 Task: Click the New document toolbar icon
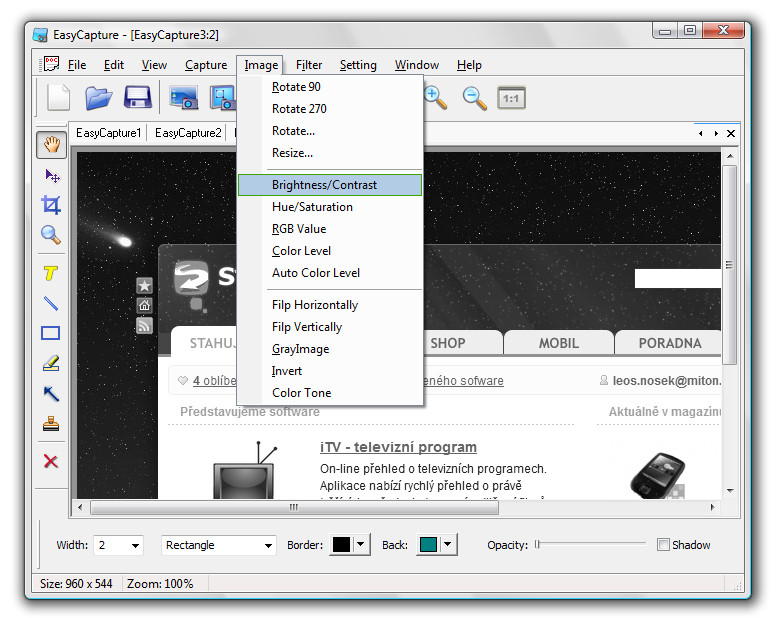point(58,97)
